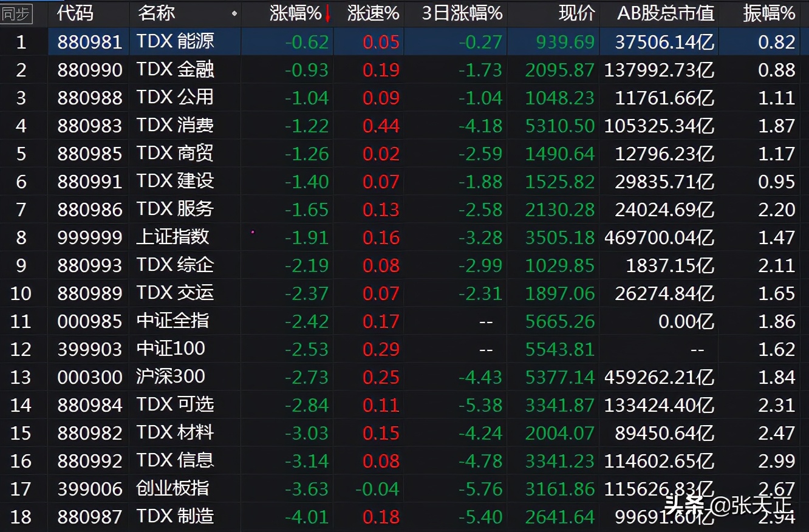Viewport: 809px width, 532px height.
Task: Click code 000985 for 中证全指
Action: [90, 321]
